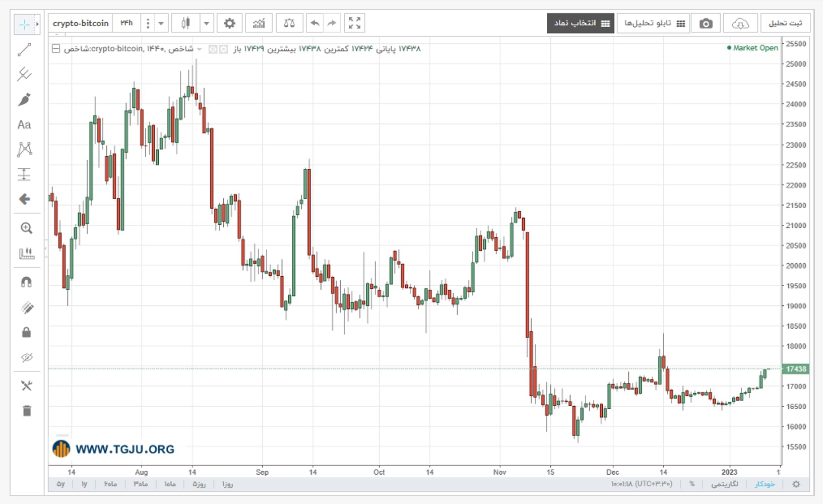This screenshot has width=823, height=504.
Task: Click the left arrow marker tool
Action: (x=24, y=199)
